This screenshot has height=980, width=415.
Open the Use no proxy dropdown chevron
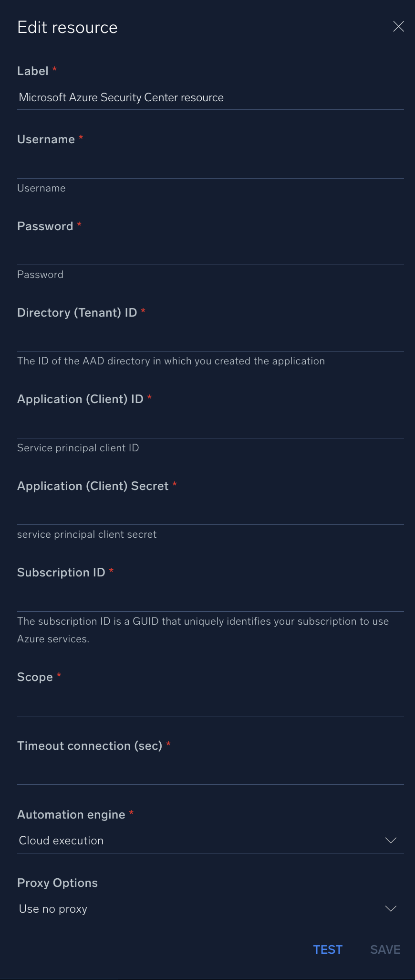click(391, 908)
